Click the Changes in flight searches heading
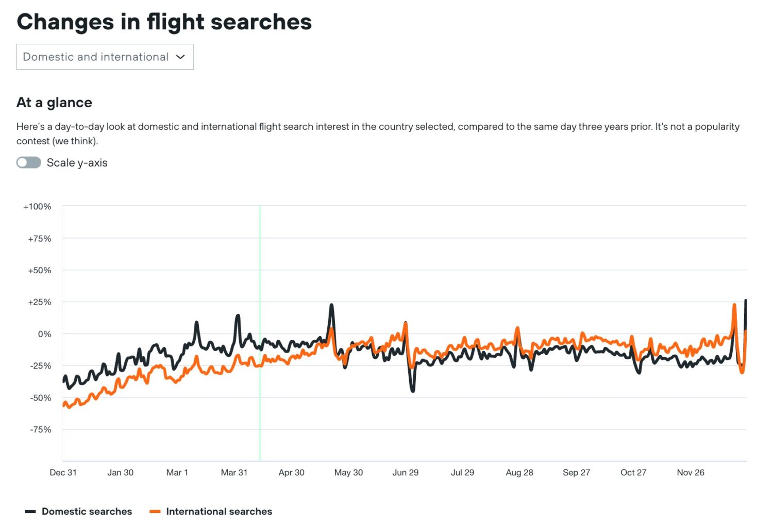The width and height of the screenshot is (773, 532). [x=164, y=22]
